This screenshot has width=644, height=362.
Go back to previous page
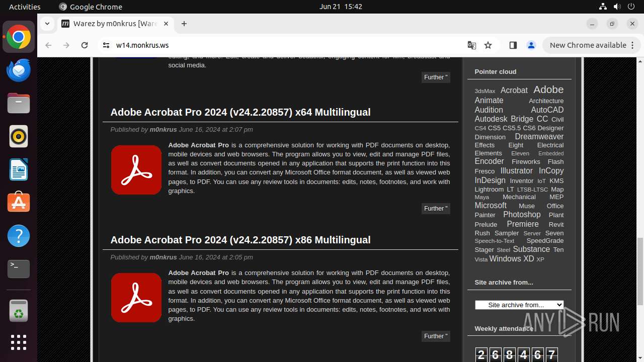(48, 45)
